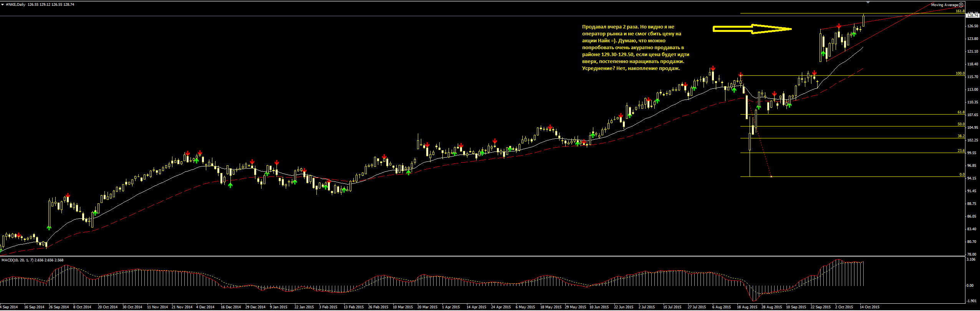Click the "9 Jan 2015" date label
The width and height of the screenshot is (980, 311).
pyautogui.click(x=279, y=307)
